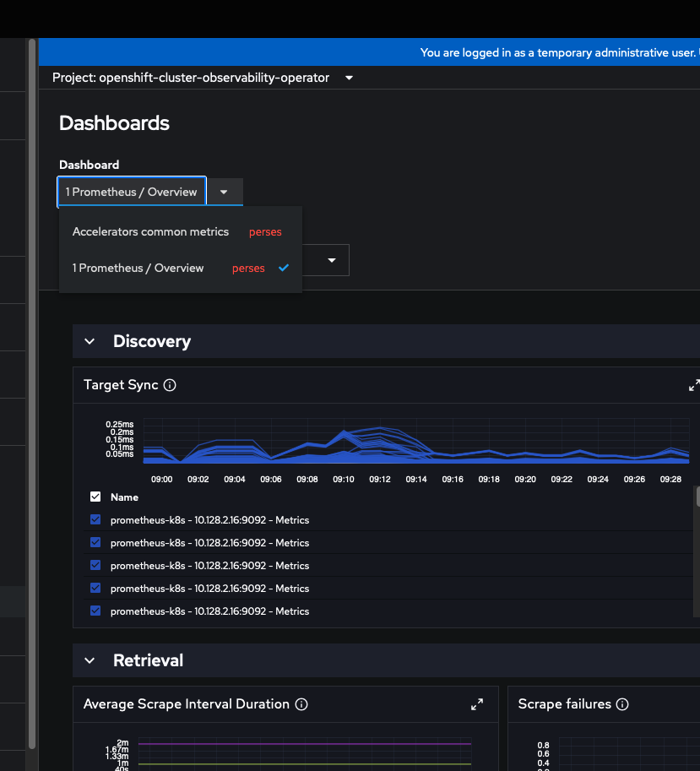The width and height of the screenshot is (700, 771).
Task: Collapse the Discovery section
Action: tap(90, 341)
